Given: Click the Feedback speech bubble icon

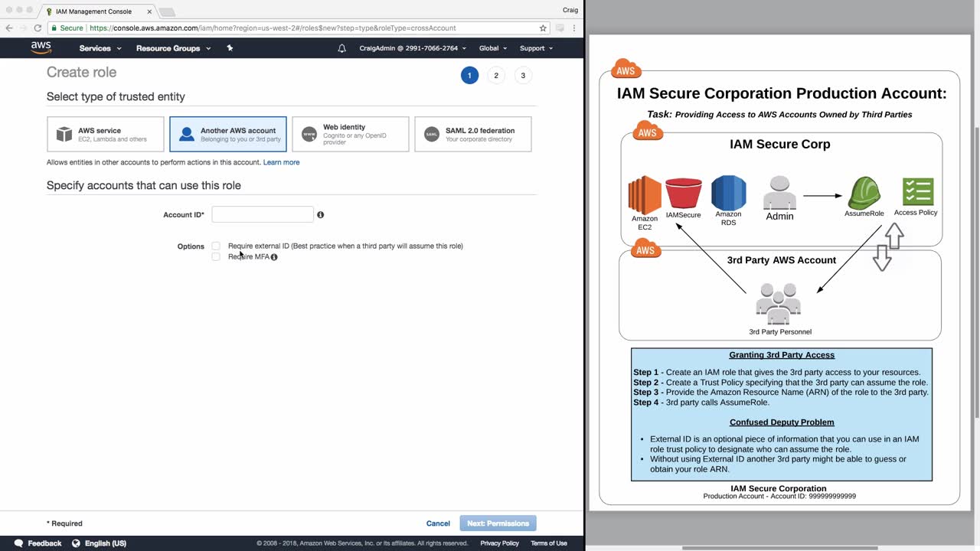Looking at the screenshot, I should point(19,543).
